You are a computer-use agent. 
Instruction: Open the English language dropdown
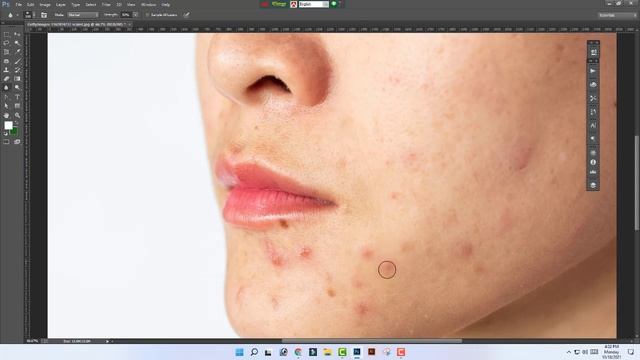click(313, 4)
